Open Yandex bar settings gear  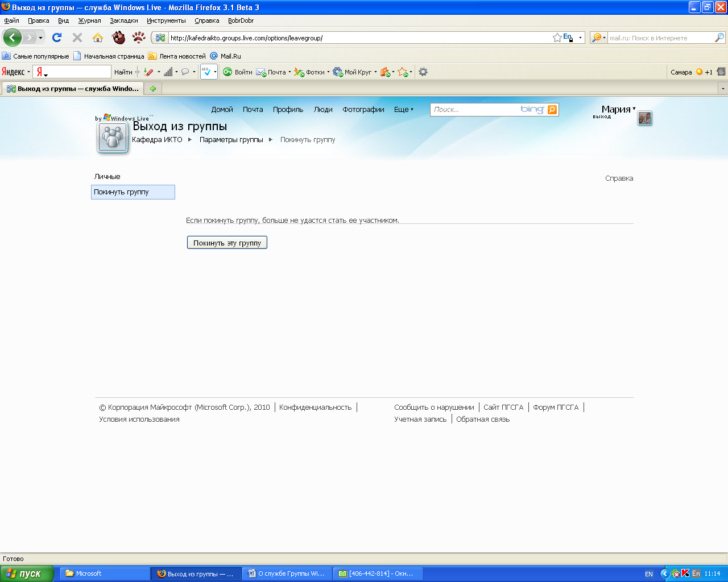point(423,72)
